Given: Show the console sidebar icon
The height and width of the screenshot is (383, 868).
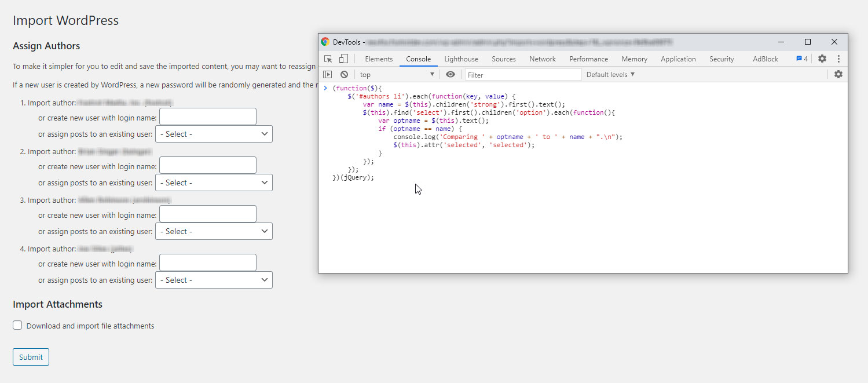Looking at the screenshot, I should point(328,74).
